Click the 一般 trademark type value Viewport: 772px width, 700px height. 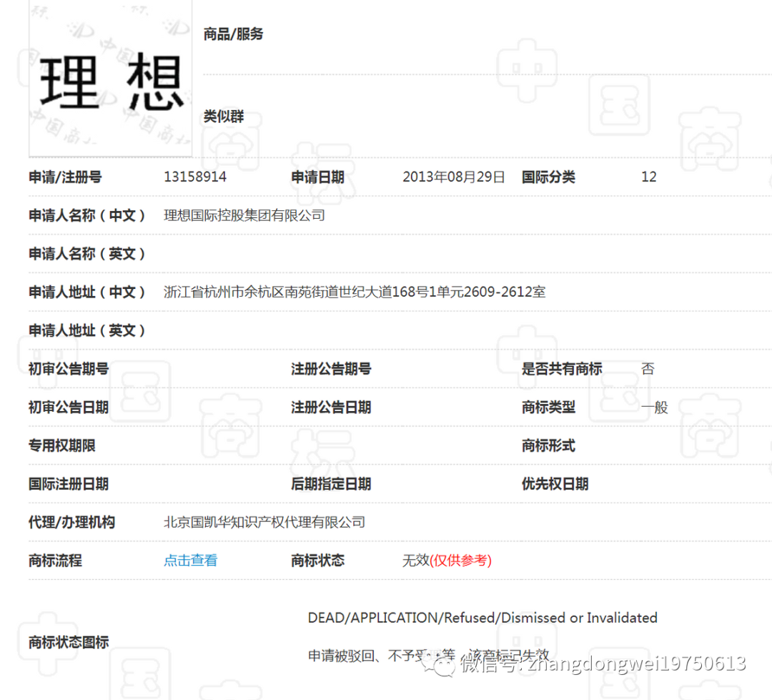[654, 408]
